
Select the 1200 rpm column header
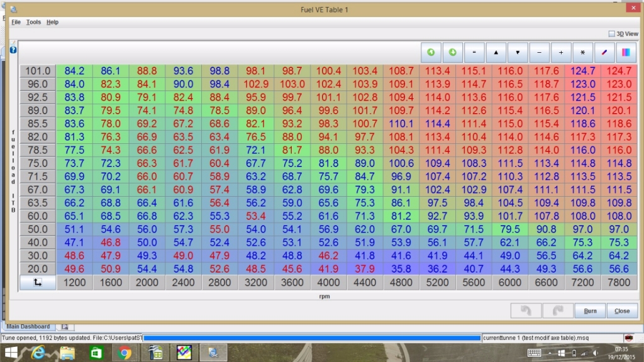pos(74,282)
